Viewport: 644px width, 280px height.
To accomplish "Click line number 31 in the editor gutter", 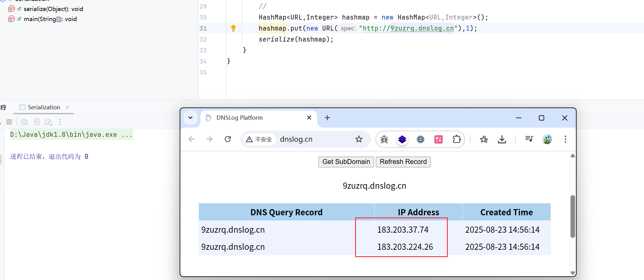I will click(203, 28).
